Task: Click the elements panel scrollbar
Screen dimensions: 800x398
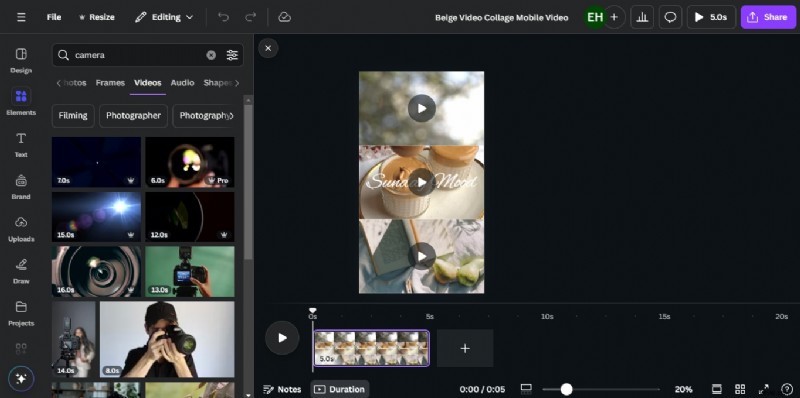Action: 248,181
